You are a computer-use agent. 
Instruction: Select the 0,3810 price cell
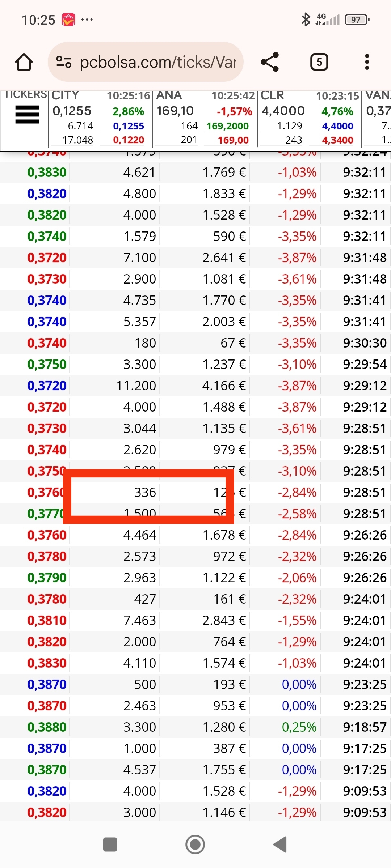(x=47, y=621)
